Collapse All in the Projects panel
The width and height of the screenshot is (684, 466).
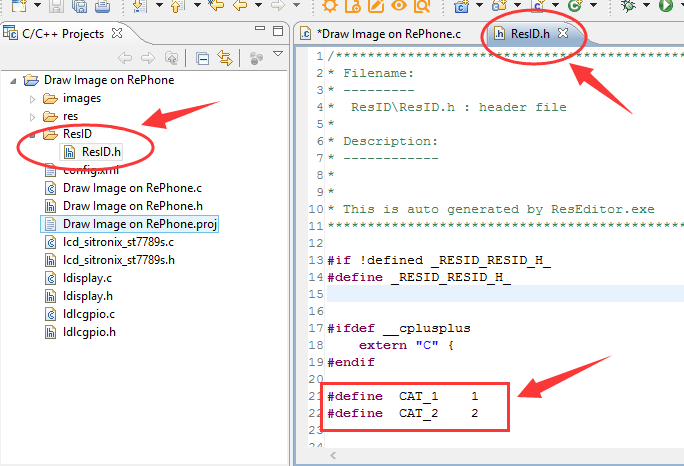pos(202,58)
